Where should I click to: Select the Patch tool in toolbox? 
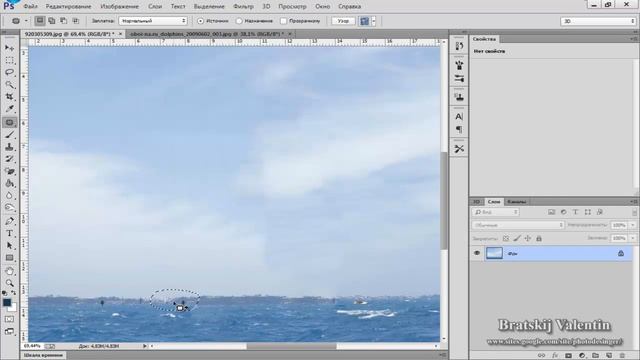pos(9,122)
